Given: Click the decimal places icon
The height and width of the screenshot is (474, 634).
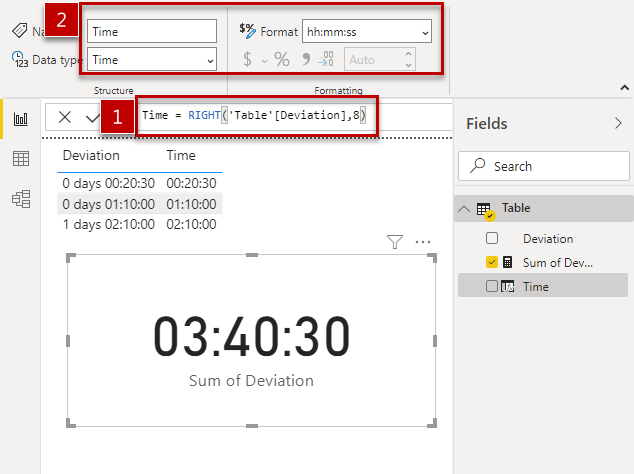Looking at the screenshot, I should [326, 59].
